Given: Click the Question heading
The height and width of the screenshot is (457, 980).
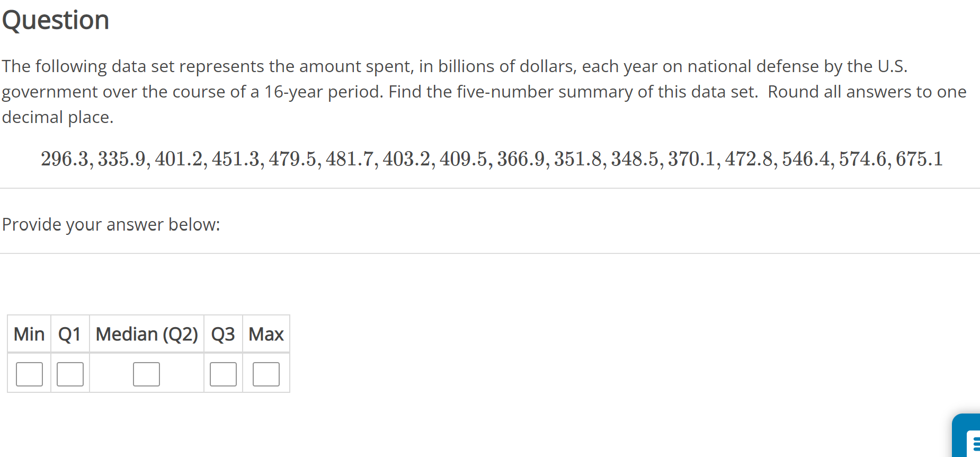Looking at the screenshot, I should tap(55, 20).
